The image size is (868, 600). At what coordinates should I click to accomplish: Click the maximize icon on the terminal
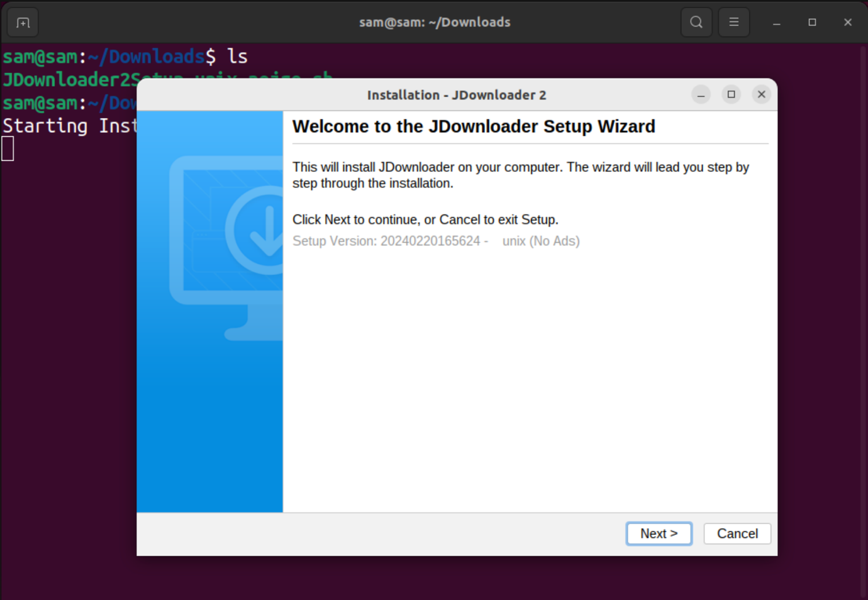pos(811,22)
